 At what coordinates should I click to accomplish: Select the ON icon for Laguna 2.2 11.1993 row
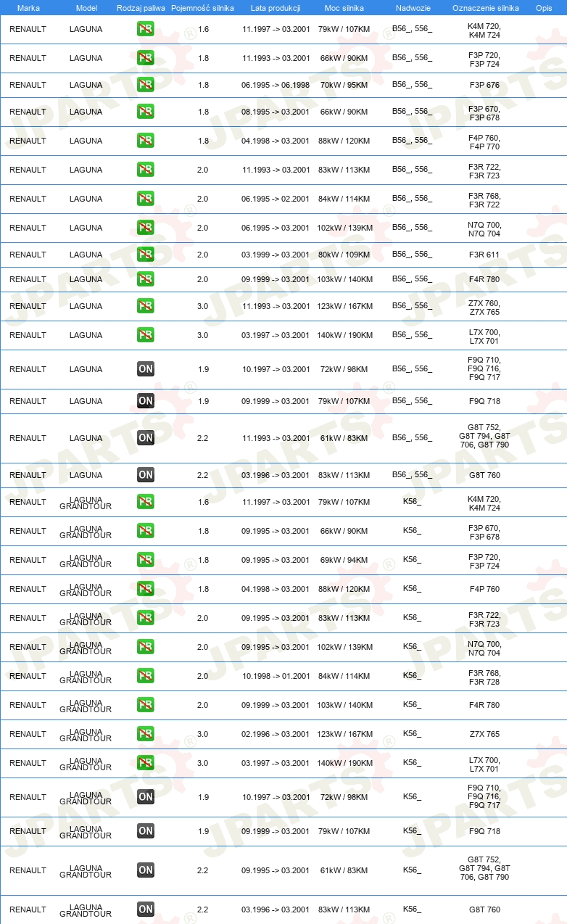145,438
